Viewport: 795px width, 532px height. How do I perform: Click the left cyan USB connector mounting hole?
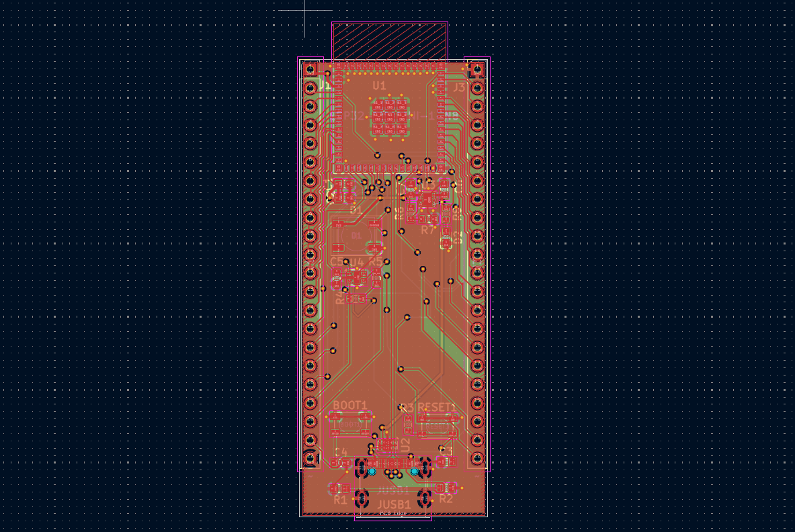pos(372,472)
